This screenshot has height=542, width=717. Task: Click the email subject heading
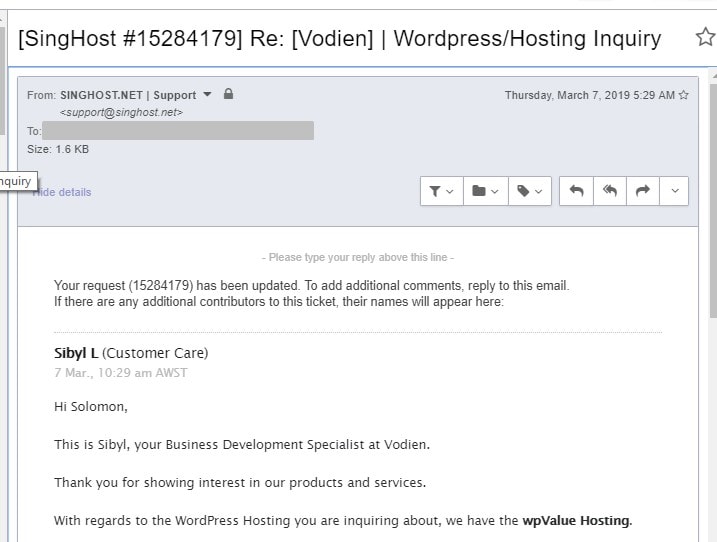[339, 38]
